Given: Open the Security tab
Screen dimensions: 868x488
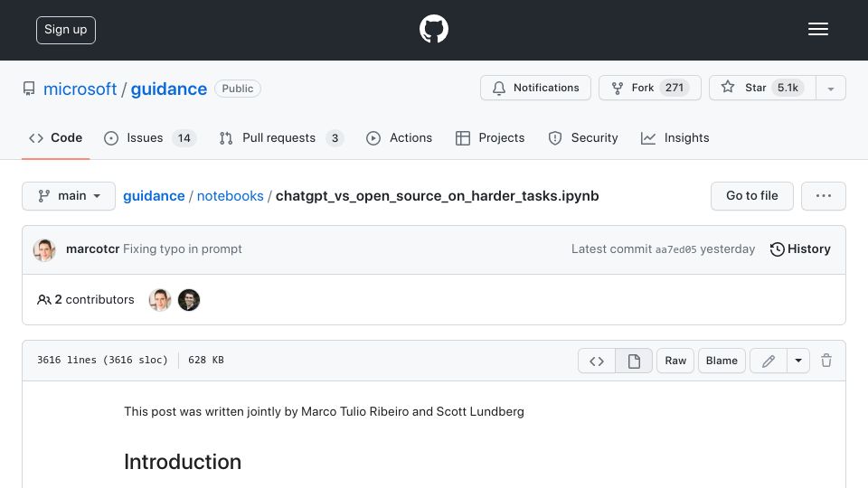Looking at the screenshot, I should coord(583,137).
